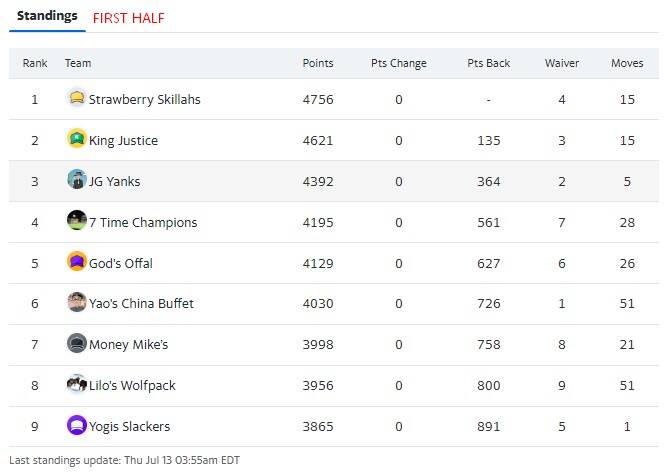Image resolution: width=666 pixels, height=474 pixels.
Task: Select God's Offal purple cap avatar
Action: click(x=77, y=261)
